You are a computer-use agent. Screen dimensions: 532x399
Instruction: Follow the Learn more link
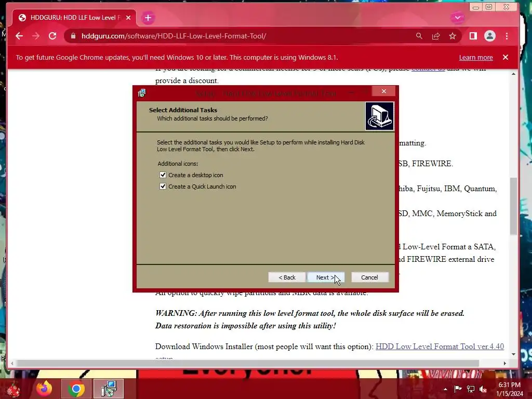[476, 57]
